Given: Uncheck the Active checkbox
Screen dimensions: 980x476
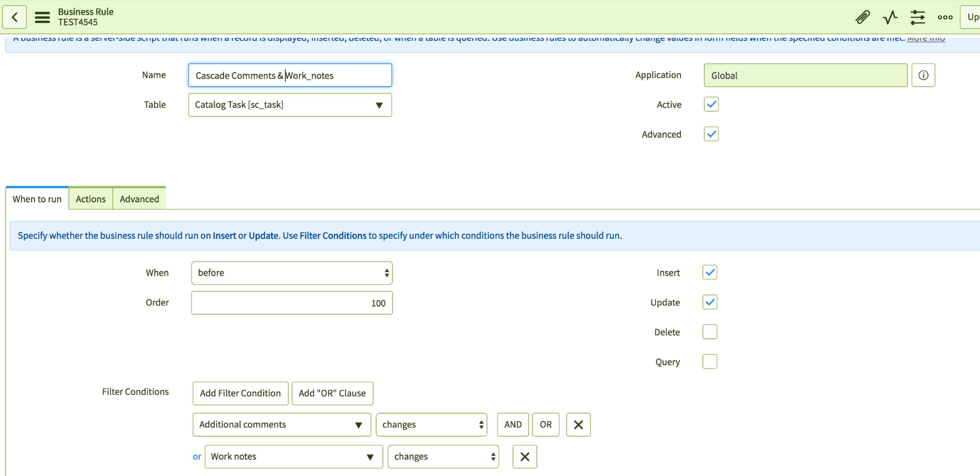Looking at the screenshot, I should [x=711, y=105].
